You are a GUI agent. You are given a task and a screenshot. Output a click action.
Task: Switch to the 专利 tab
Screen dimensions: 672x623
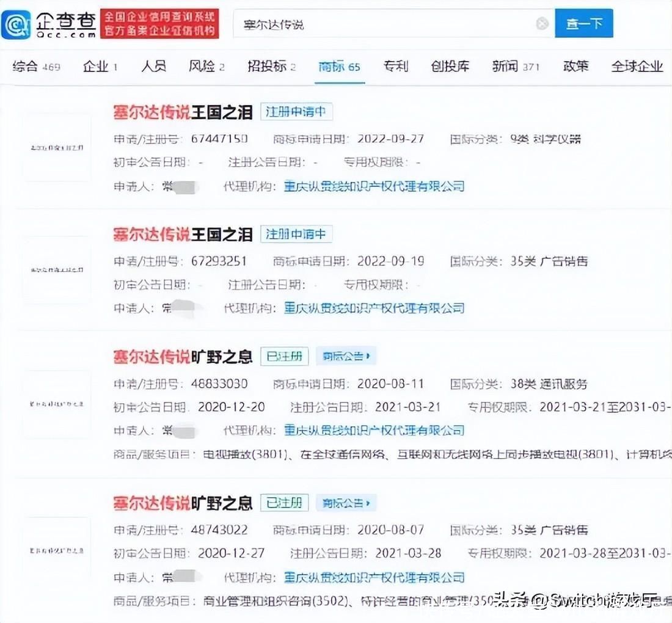396,67
